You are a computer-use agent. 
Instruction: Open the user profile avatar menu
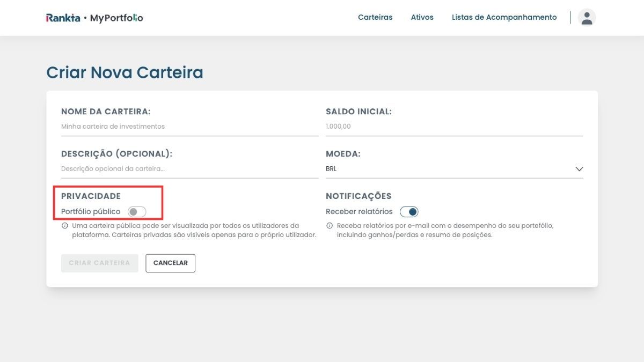(587, 17)
